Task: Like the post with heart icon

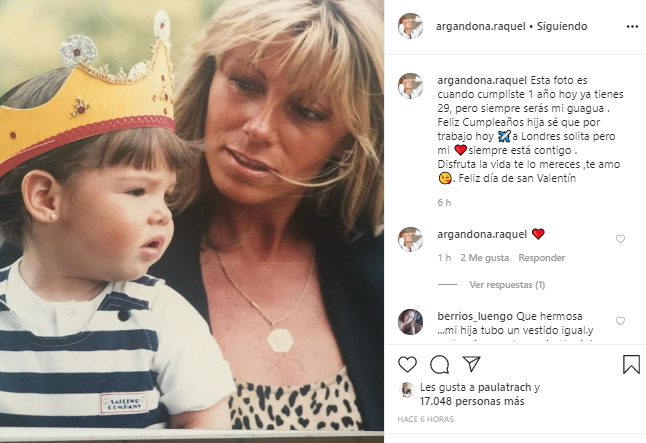Action: [x=408, y=364]
